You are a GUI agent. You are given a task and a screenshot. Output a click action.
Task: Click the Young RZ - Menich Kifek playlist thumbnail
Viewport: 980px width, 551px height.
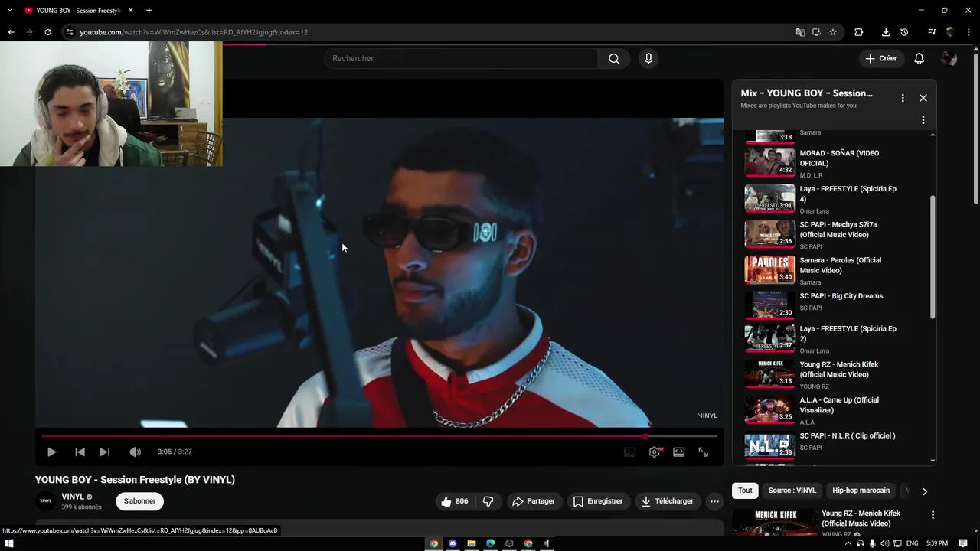tap(770, 373)
